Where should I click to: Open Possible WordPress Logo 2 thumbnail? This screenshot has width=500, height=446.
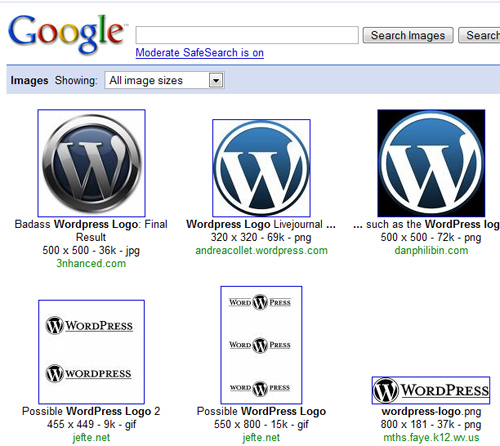[x=91, y=352]
